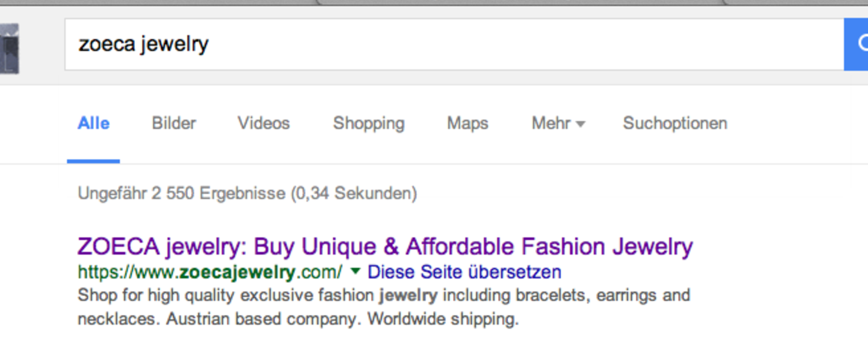Click the 'Austrian based company' snippet text
This screenshot has width=868, height=363.
pos(263,319)
